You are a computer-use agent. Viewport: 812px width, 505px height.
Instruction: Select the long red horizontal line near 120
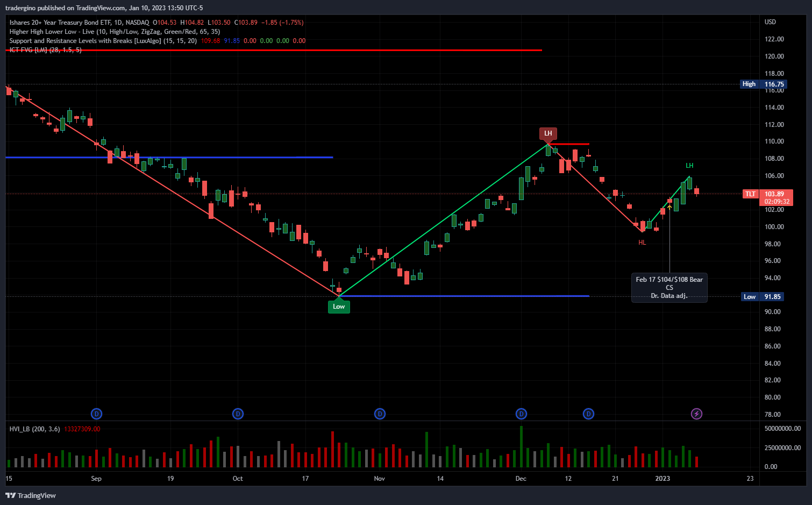click(274, 50)
